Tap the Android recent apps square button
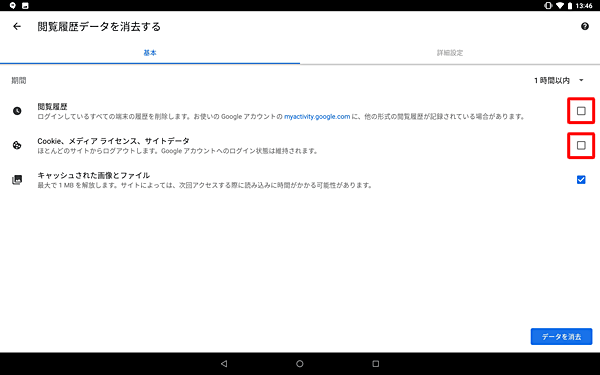 point(376,364)
